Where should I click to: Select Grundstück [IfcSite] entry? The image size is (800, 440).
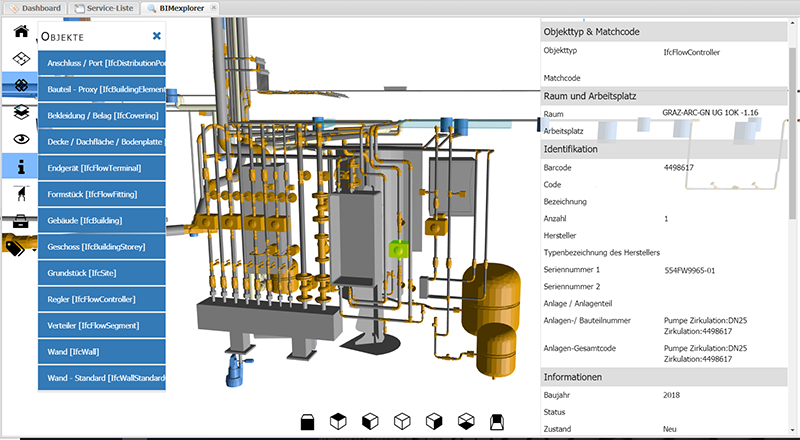[102, 273]
